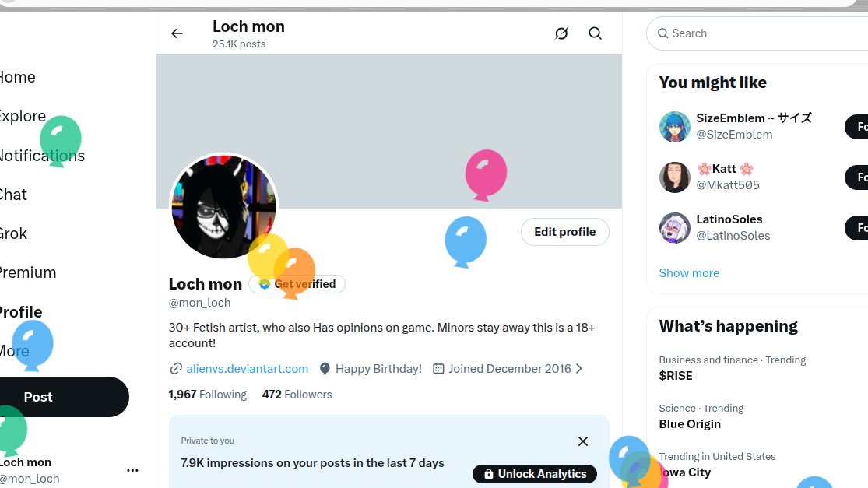Dismiss the Private to you analytics card
The height and width of the screenshot is (488, 868).
click(583, 441)
